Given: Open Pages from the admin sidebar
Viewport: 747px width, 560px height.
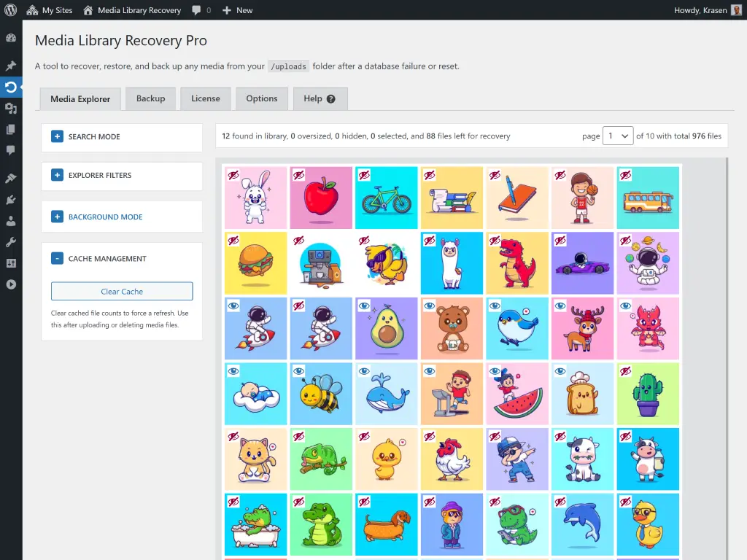Looking at the screenshot, I should [12, 130].
